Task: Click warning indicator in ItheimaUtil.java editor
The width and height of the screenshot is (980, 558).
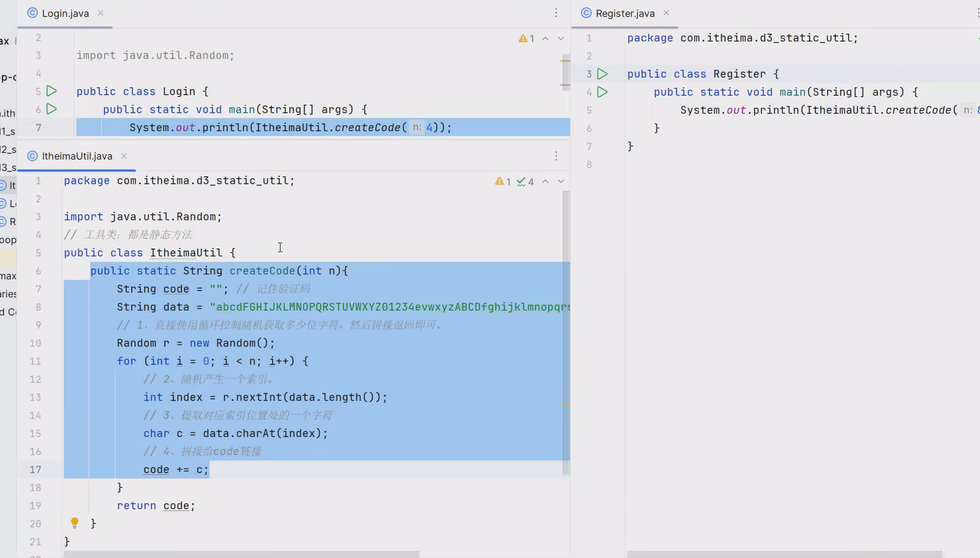Action: click(x=503, y=181)
